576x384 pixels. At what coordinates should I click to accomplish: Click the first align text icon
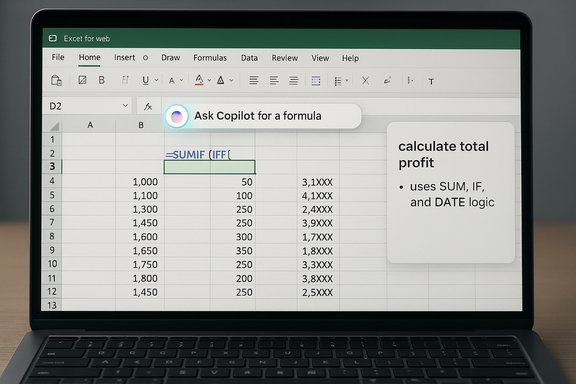pos(253,80)
